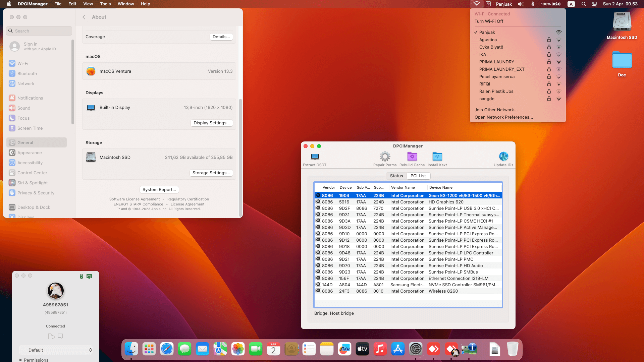Open the input source menu in the menu bar
This screenshot has width=644, height=362.
[571, 4]
